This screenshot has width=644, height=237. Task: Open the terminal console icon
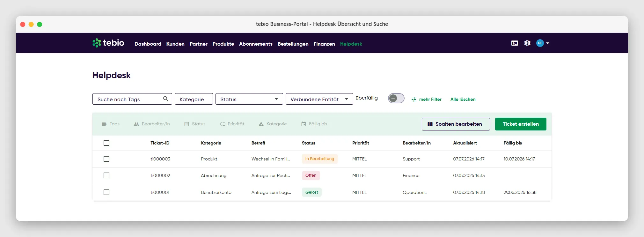[x=515, y=43]
